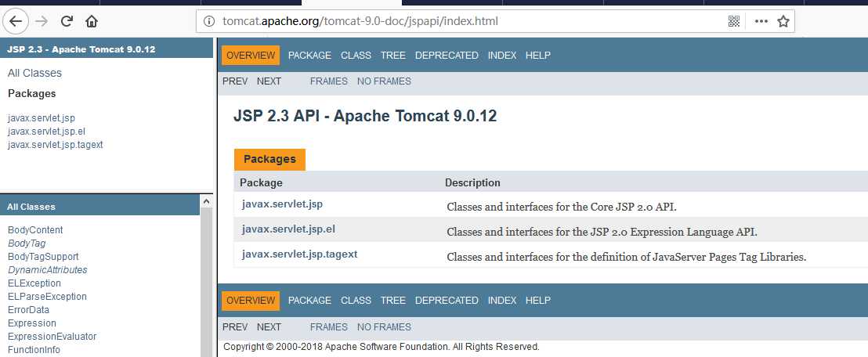Image resolution: width=868 pixels, height=357 pixels.
Task: Click the Tag Libraries description text
Action: click(x=626, y=258)
